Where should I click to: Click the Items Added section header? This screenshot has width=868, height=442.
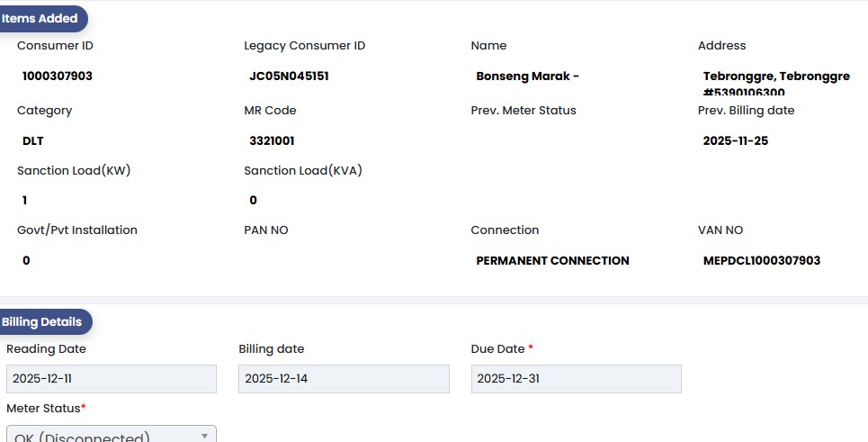(x=43, y=18)
